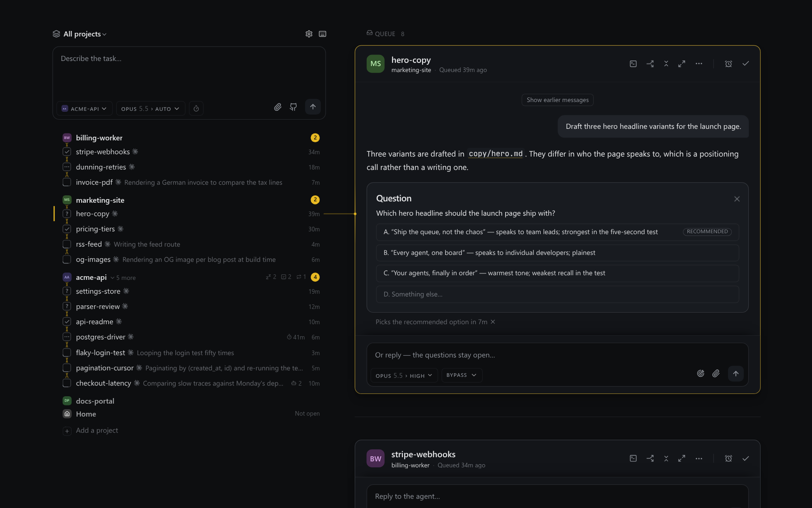Attach a file in the hero-copy reply box
Image resolution: width=812 pixels, height=508 pixels.
coord(716,374)
